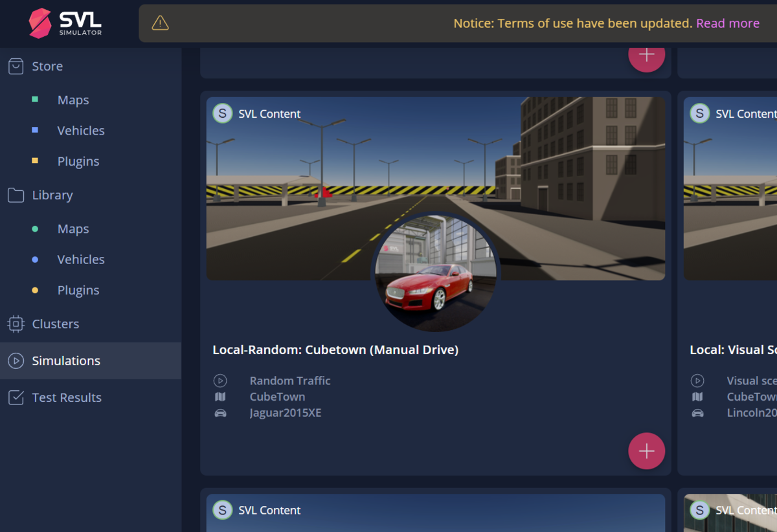Open Vehicles under Store
The height and width of the screenshot is (532, 777).
coord(81,130)
